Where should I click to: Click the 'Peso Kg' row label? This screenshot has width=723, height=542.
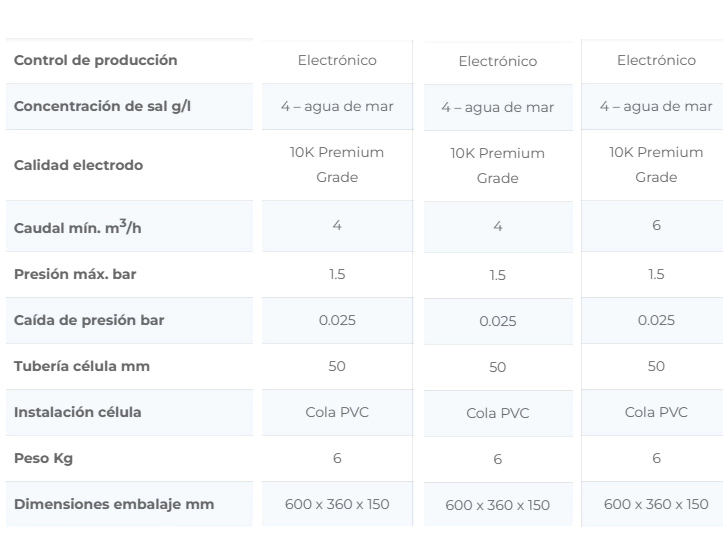coord(44,458)
